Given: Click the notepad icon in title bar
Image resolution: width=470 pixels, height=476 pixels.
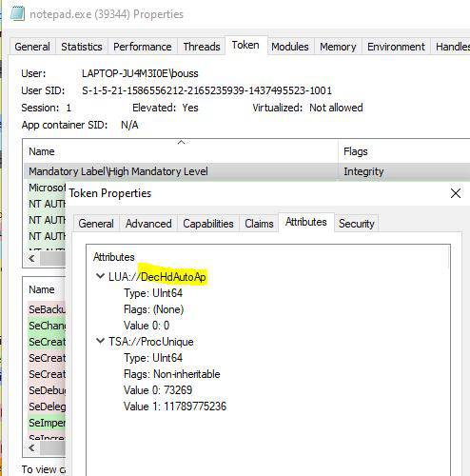Looking at the screenshot, I should [17, 14].
